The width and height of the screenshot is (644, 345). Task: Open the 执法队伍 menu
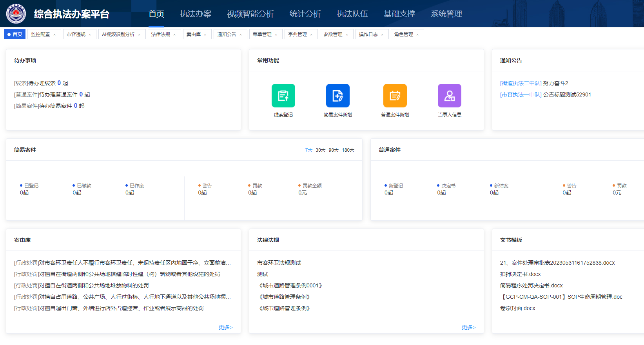(352, 14)
